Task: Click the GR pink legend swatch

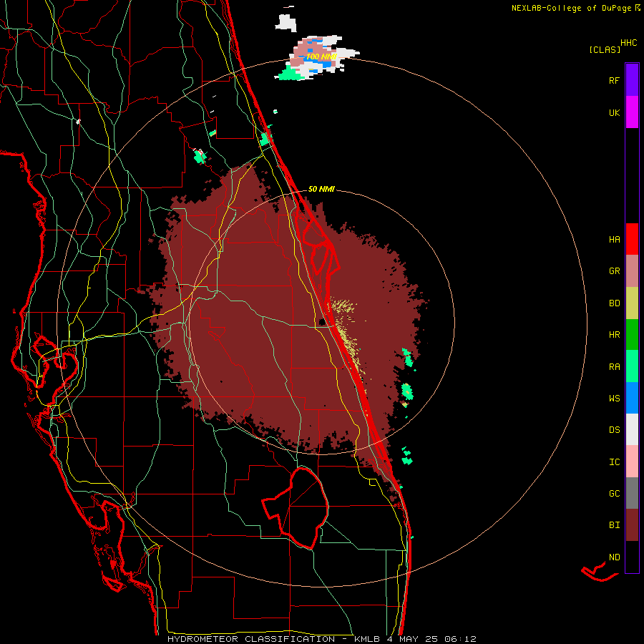Action: tap(632, 271)
